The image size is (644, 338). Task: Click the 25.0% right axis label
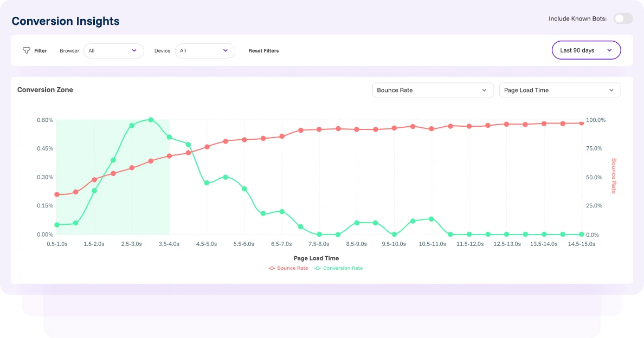click(594, 205)
